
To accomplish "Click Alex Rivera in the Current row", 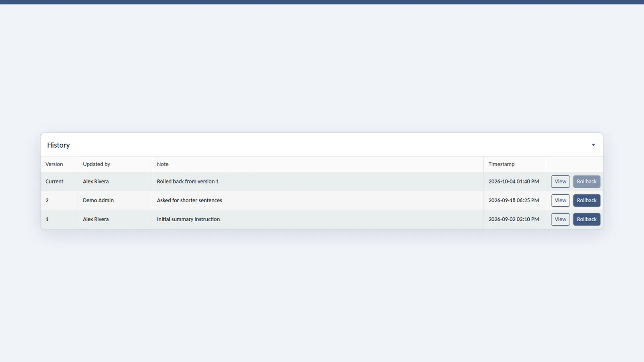I will coord(96,181).
